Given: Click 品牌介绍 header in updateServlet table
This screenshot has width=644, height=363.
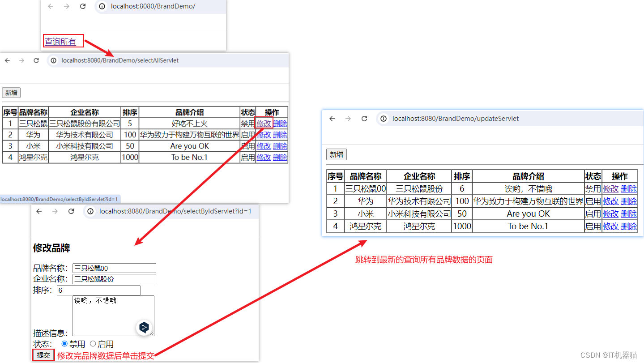Looking at the screenshot, I should click(528, 176).
